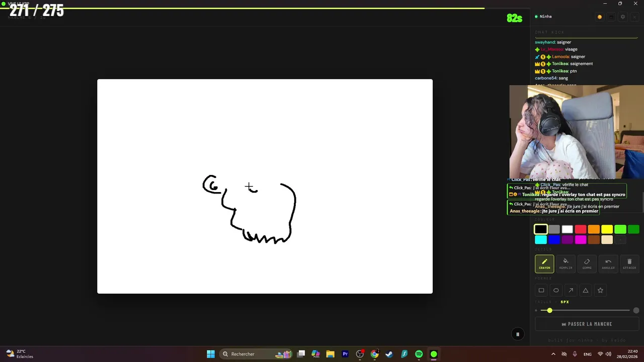Click chat message 'Lamoola: saigner'
The image size is (644, 362).
pyautogui.click(x=560, y=57)
